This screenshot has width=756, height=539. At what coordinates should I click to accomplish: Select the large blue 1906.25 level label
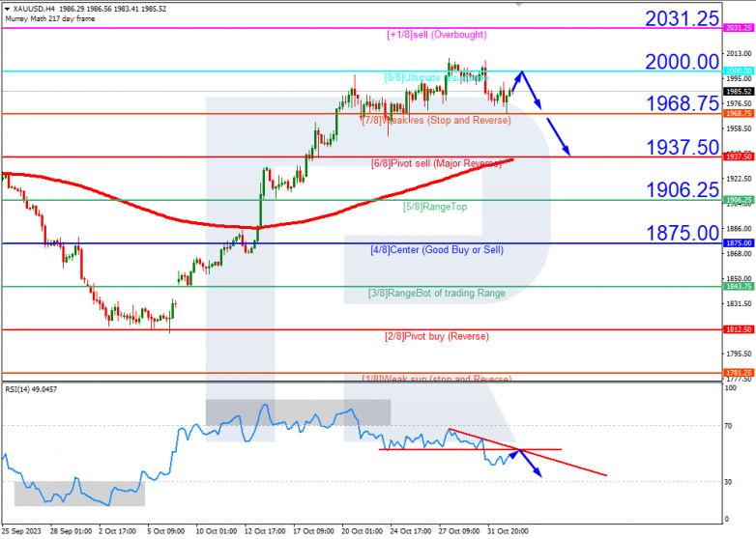tap(683, 189)
